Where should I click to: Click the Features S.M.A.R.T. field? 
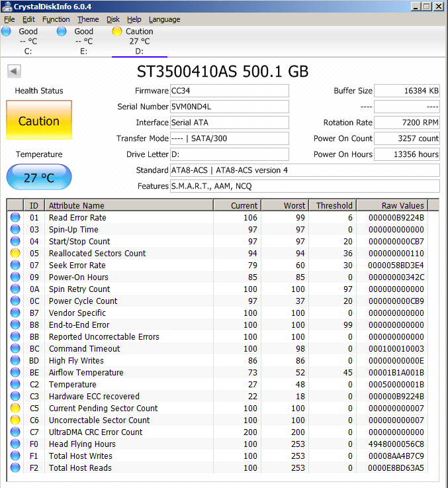[305, 186]
